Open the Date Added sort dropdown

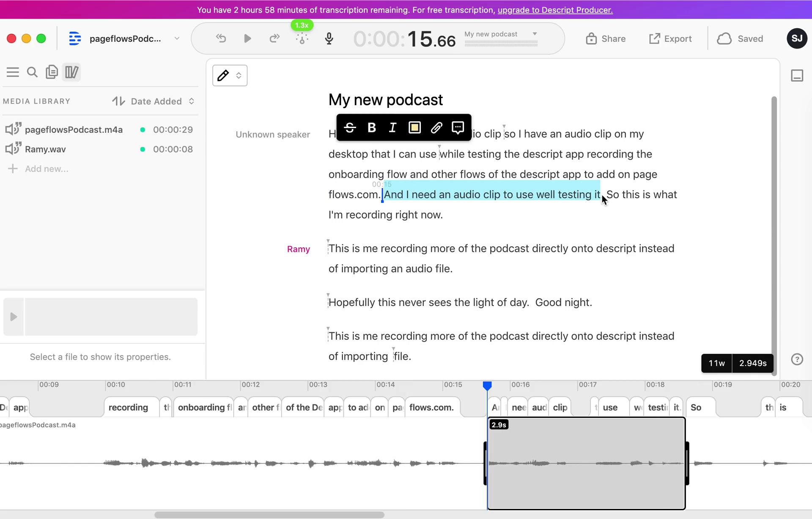pos(162,101)
